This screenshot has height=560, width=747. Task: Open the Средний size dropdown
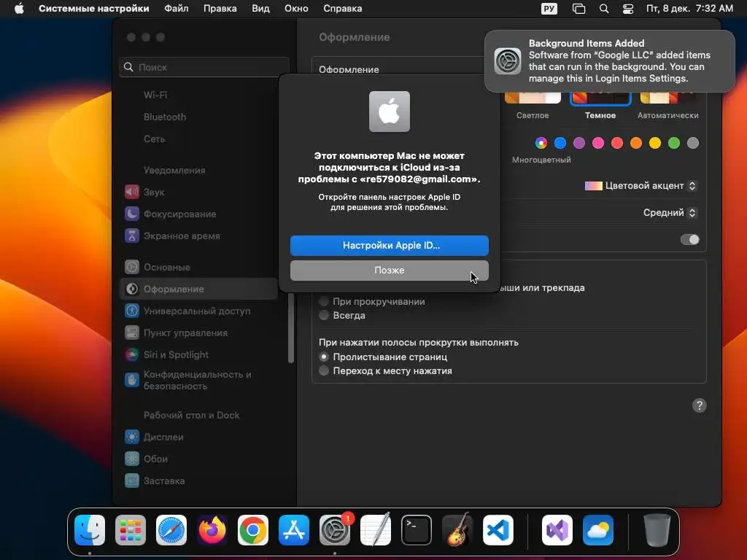pos(670,212)
